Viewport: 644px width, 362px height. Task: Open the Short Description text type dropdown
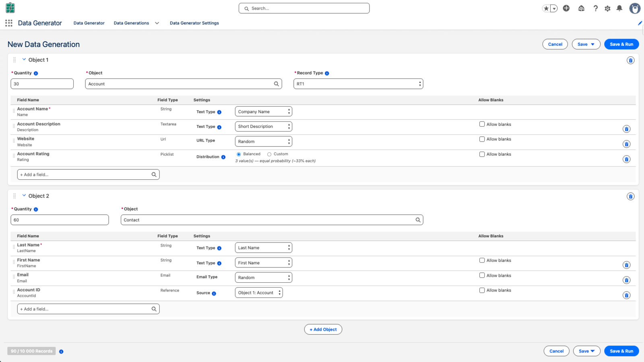tap(263, 126)
